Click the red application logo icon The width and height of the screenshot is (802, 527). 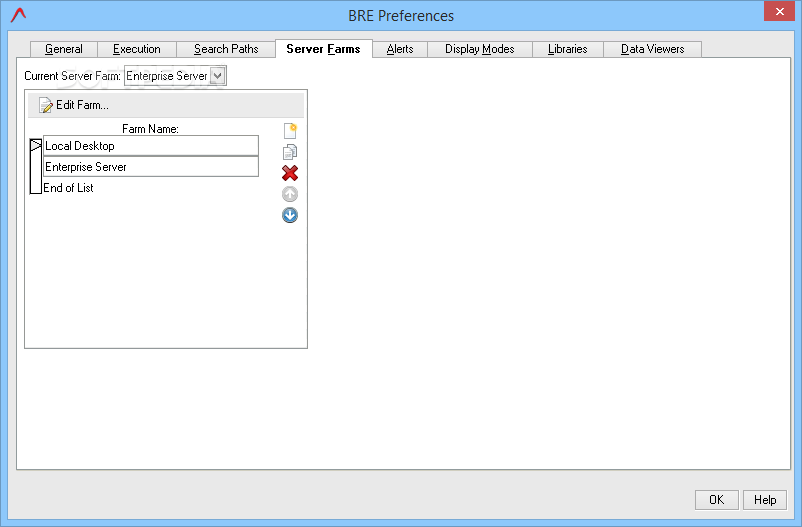click(x=18, y=15)
